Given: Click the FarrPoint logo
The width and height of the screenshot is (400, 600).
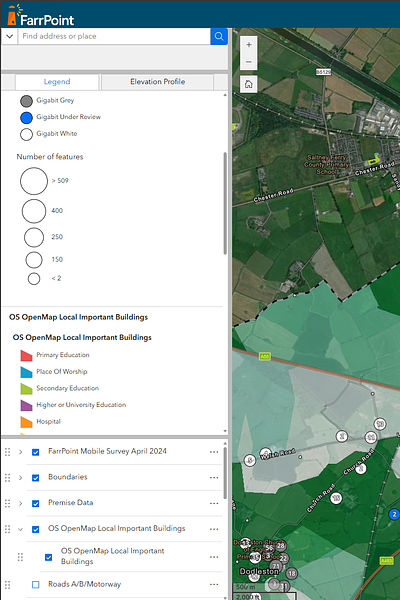Looking at the screenshot, I should coord(40,15).
